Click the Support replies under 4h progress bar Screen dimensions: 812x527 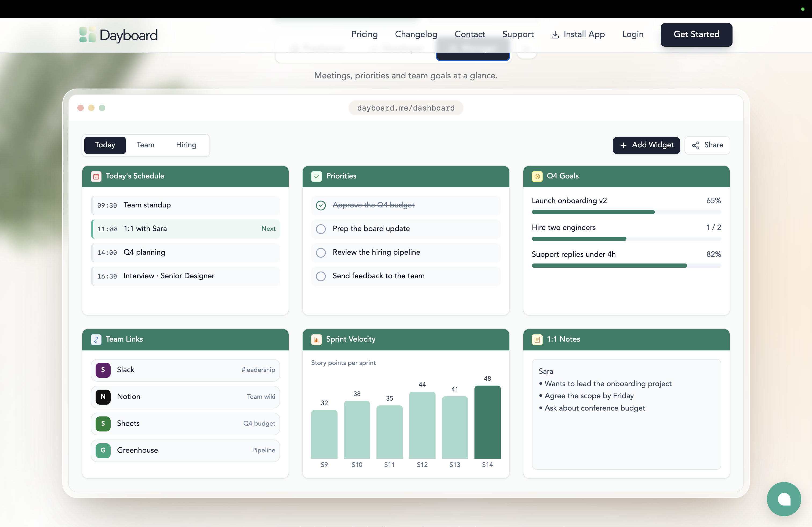(x=626, y=266)
